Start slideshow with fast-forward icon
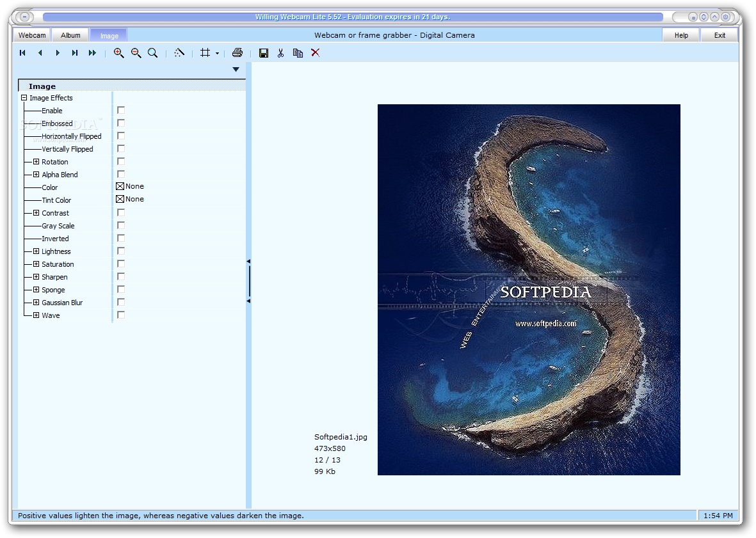The image size is (756, 538). pos(92,53)
